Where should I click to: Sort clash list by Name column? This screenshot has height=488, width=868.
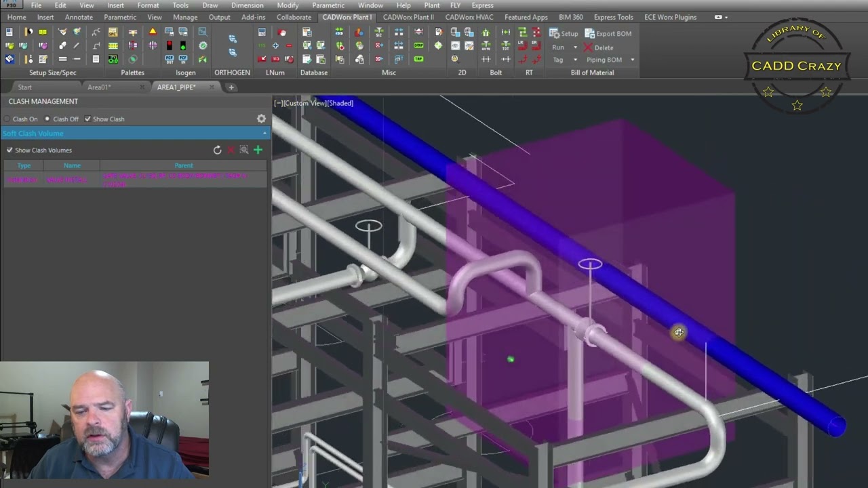[72, 165]
